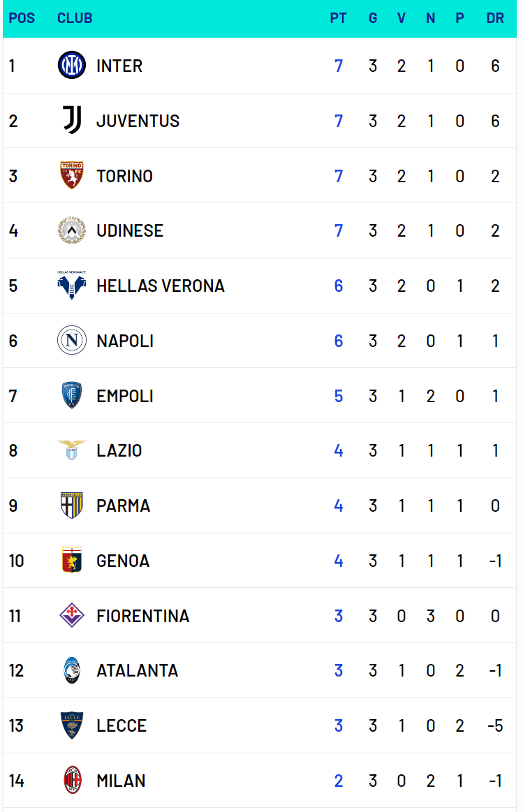The height and width of the screenshot is (812, 523).
Task: Click the INTER team name
Action: pos(119,66)
